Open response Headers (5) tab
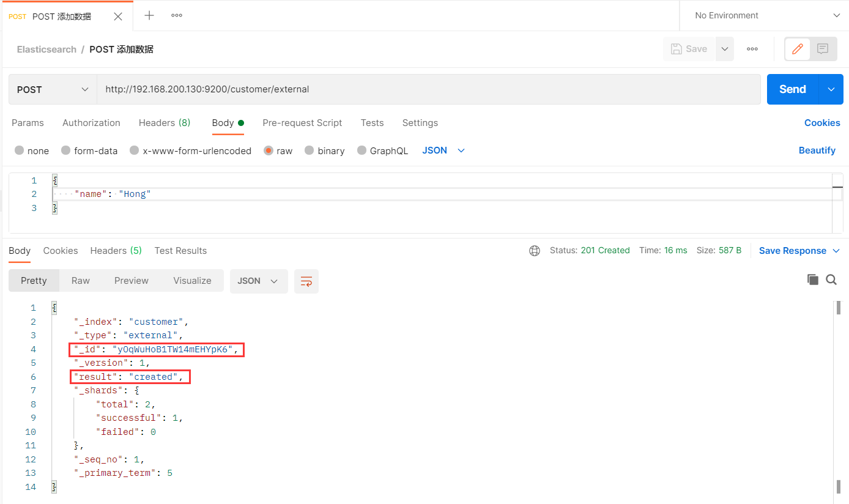 click(x=116, y=251)
